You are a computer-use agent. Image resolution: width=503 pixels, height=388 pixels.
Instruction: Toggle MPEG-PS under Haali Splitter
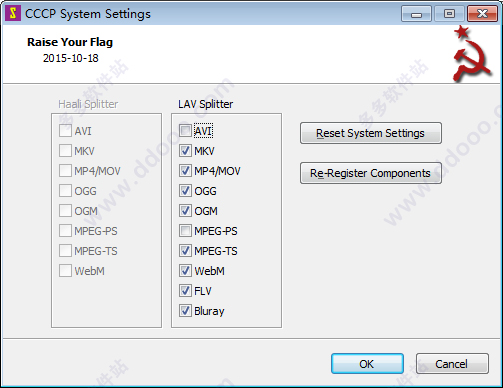[x=65, y=231]
